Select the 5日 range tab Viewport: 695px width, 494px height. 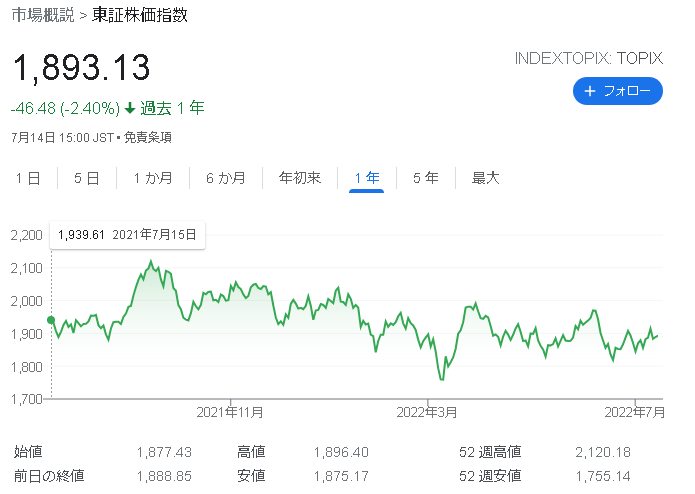pyautogui.click(x=87, y=178)
